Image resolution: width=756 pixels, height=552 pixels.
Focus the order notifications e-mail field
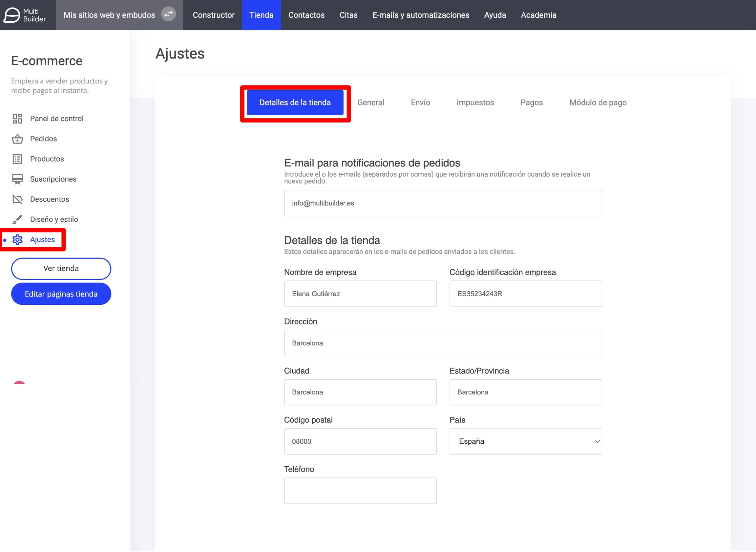coord(443,203)
